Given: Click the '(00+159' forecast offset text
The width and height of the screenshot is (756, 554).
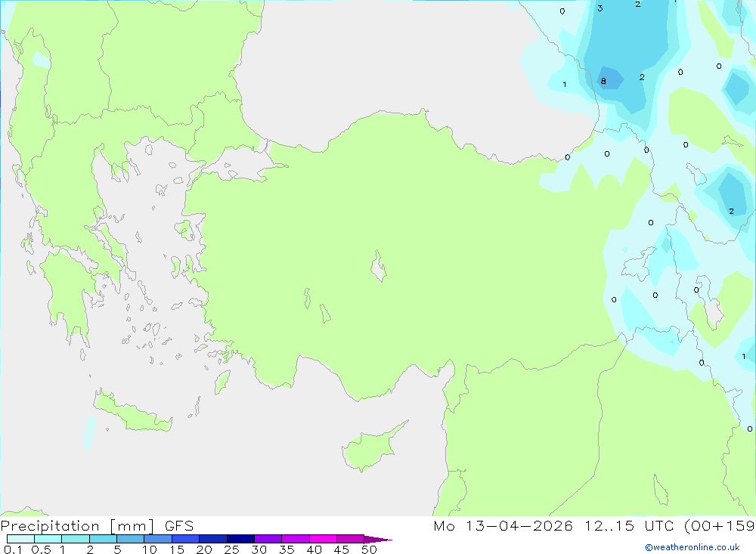Looking at the screenshot, I should (x=720, y=526).
